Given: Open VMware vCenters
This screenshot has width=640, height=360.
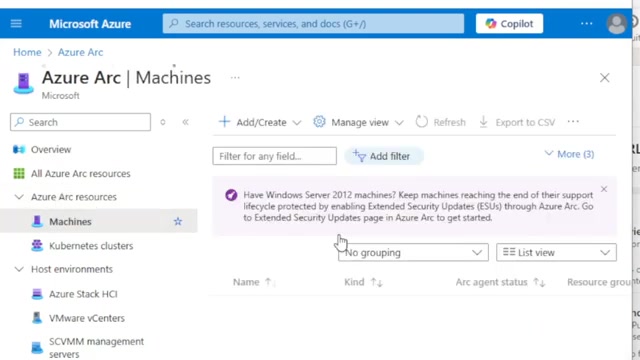Looking at the screenshot, I should [87, 318].
